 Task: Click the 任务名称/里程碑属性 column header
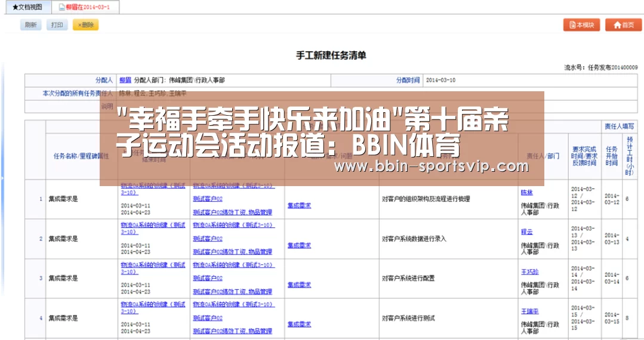click(81, 156)
